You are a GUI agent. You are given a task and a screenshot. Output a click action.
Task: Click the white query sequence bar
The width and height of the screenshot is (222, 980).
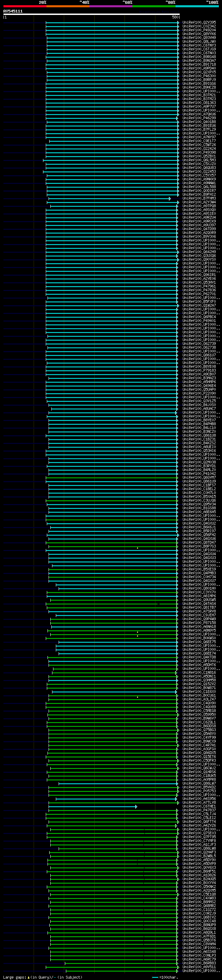pos(92,15)
